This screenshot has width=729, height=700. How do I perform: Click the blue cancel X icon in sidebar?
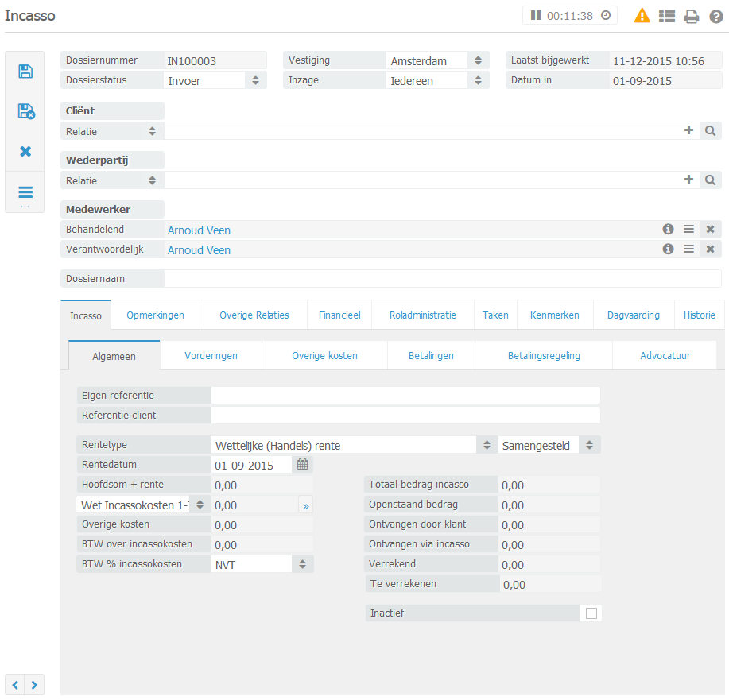pos(25,151)
